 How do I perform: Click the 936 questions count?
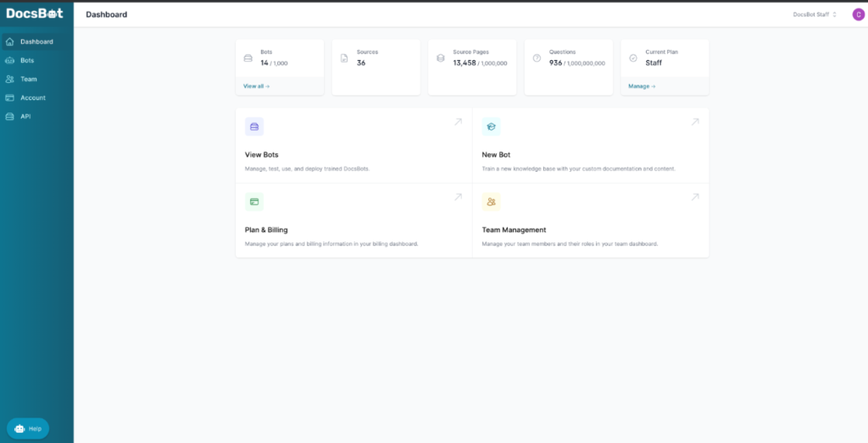click(576, 63)
